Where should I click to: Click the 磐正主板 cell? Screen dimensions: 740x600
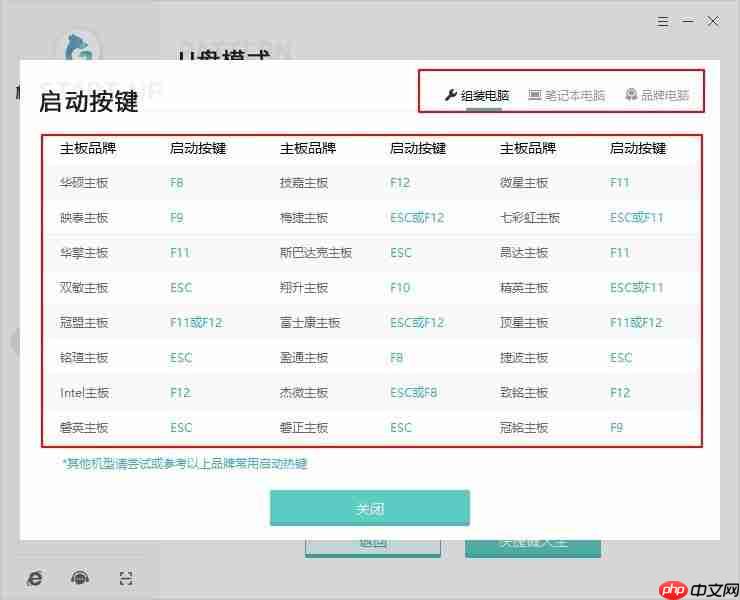click(x=303, y=427)
